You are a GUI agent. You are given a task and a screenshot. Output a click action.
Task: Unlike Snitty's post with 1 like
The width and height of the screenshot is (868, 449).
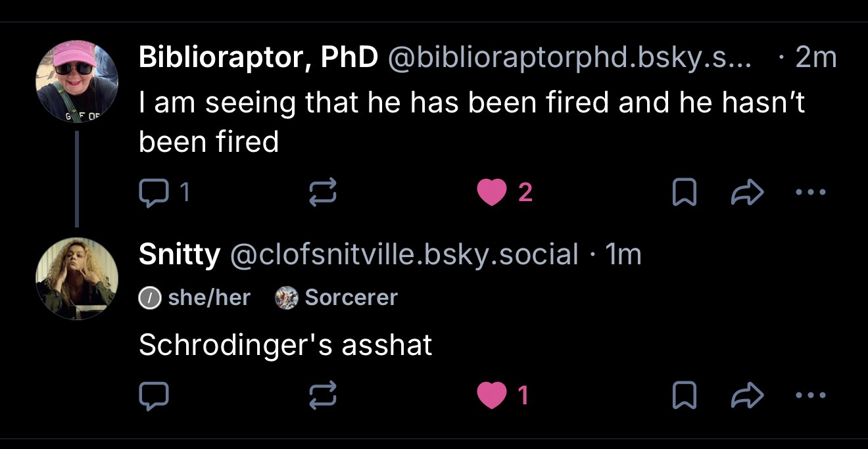[x=492, y=395]
